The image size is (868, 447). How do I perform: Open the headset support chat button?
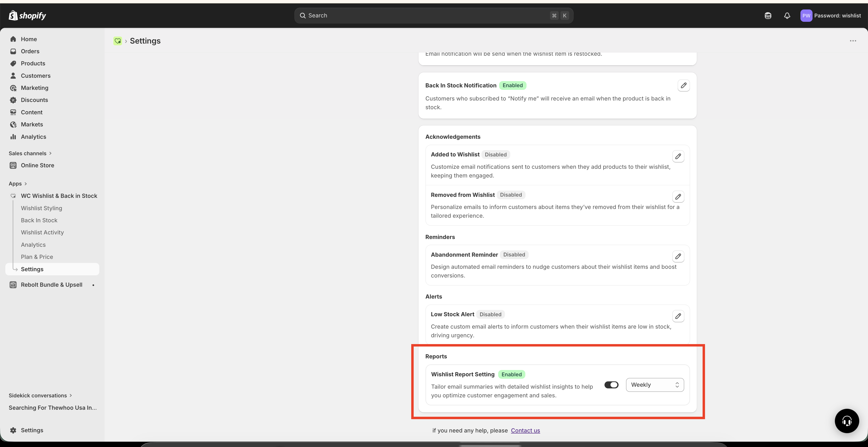click(x=847, y=421)
